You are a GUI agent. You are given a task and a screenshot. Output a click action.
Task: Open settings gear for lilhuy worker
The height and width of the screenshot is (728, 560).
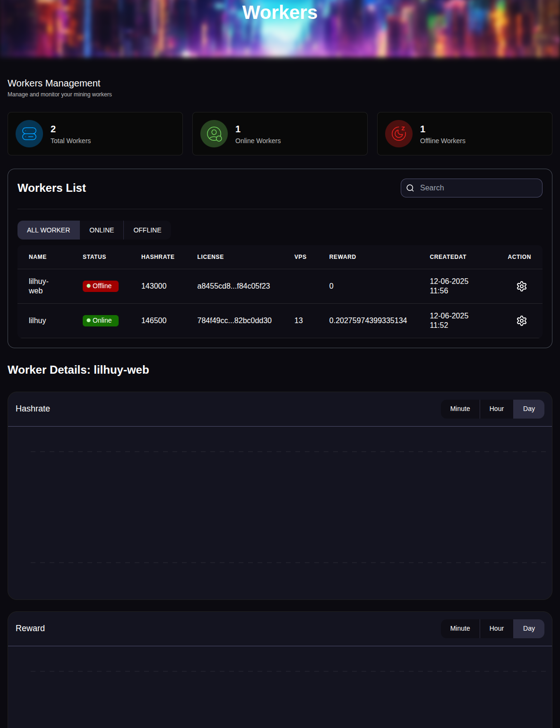pos(522,320)
